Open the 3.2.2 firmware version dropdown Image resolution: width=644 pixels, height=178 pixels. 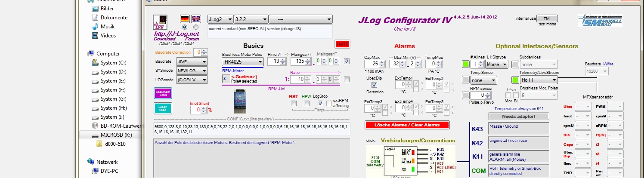click(x=251, y=19)
